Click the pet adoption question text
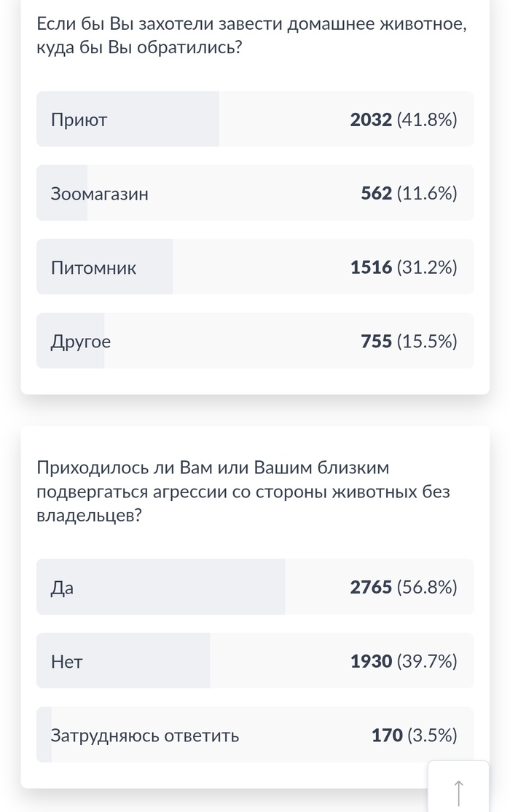This screenshot has height=812, width=510. 251,36
